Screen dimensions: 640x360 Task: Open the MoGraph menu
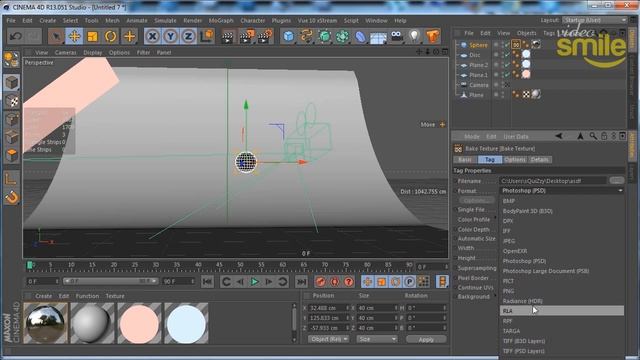[x=221, y=20]
